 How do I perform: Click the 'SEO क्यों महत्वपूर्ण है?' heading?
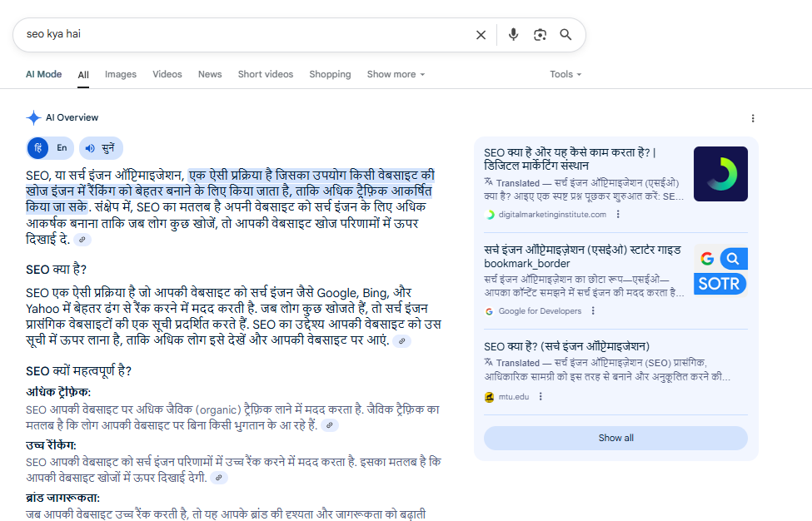(x=79, y=371)
